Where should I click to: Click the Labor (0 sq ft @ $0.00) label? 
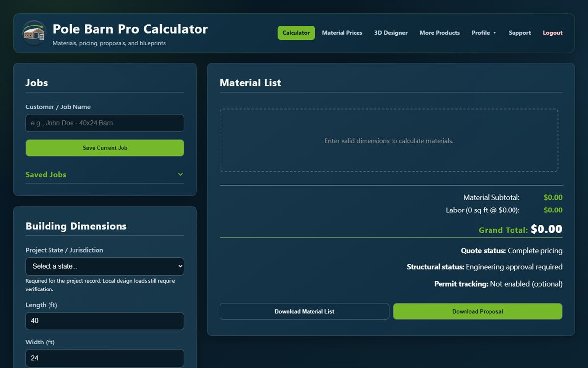pyautogui.click(x=483, y=210)
